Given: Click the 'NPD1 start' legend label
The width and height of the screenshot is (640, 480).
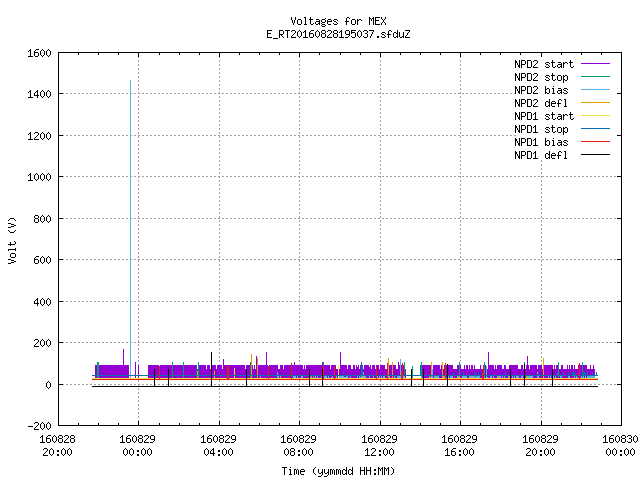Looking at the screenshot, I should tap(544, 116).
